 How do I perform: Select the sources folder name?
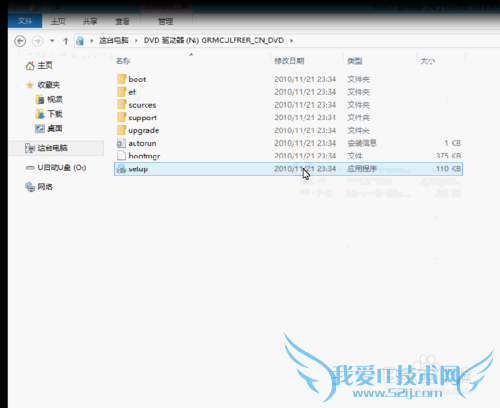click(142, 105)
